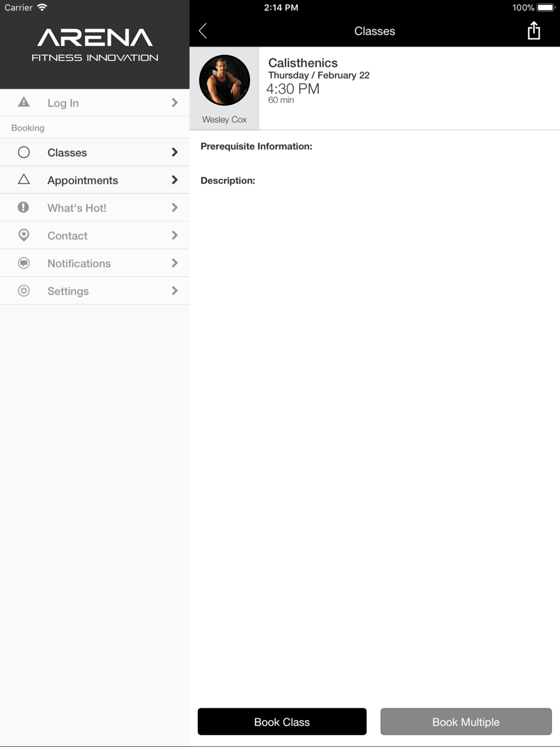The image size is (560, 747).
Task: Tap the Booking section header
Action: (x=27, y=128)
